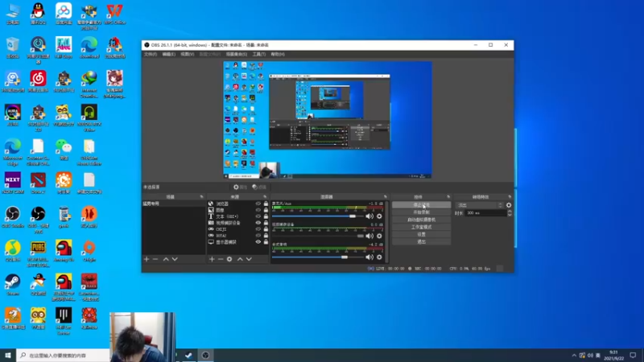Open the 编辑(E) menu

[168, 54]
